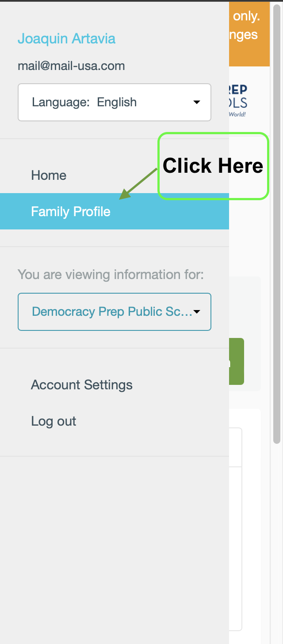Image resolution: width=283 pixels, height=644 pixels.
Task: Select the Family Profile menu item
Action: pos(115,211)
